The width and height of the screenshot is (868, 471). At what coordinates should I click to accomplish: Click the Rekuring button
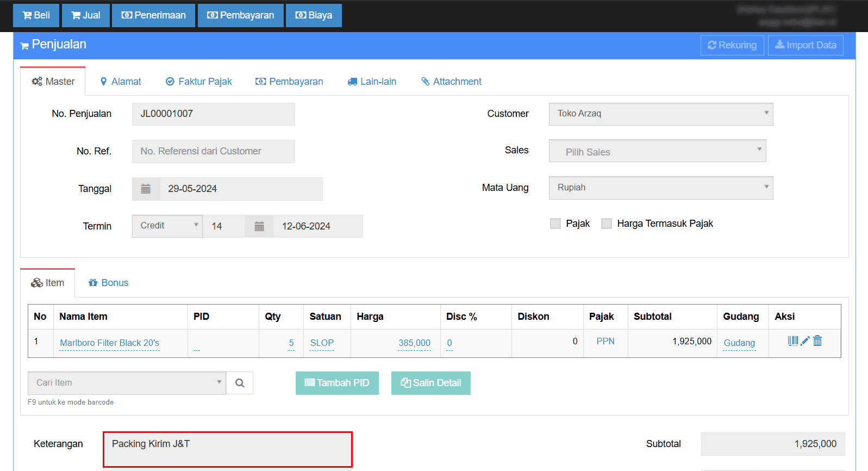click(732, 45)
